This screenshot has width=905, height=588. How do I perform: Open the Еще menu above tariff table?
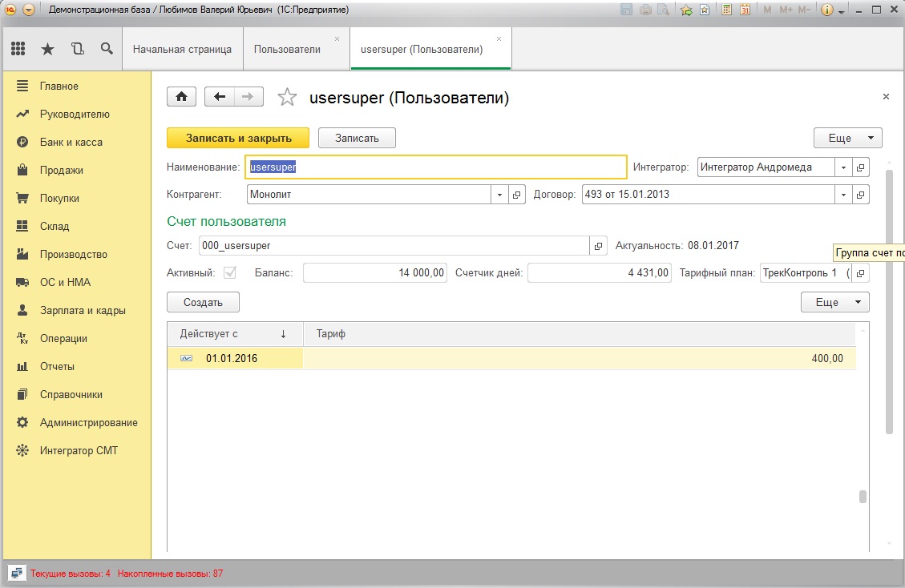pyautogui.click(x=835, y=302)
